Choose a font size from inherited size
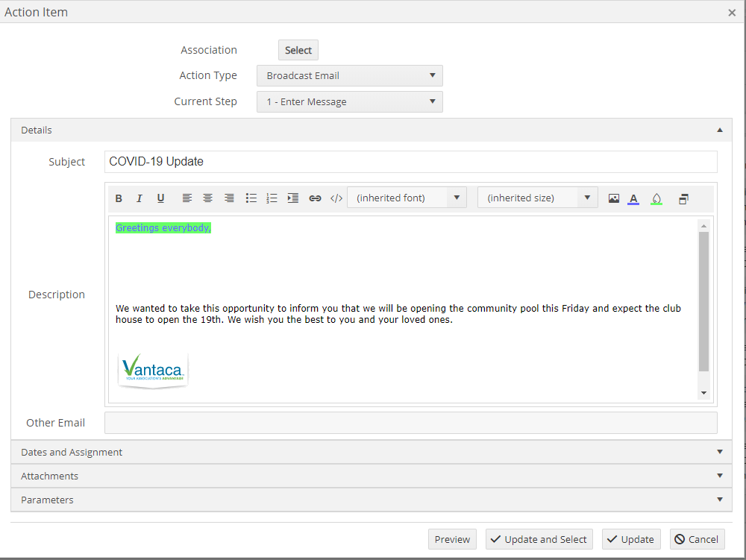 [x=587, y=197]
